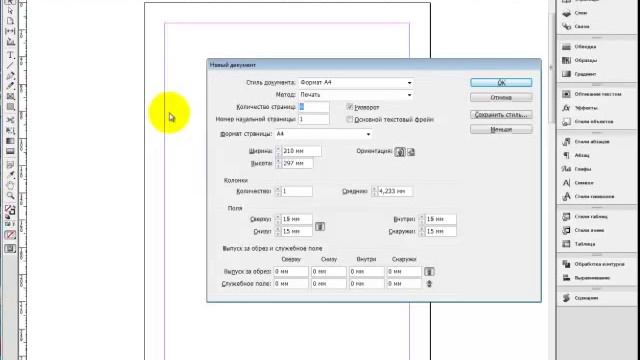Screen dimensions: 640x360
Task: Click the Внутри margin field
Action: point(440,219)
